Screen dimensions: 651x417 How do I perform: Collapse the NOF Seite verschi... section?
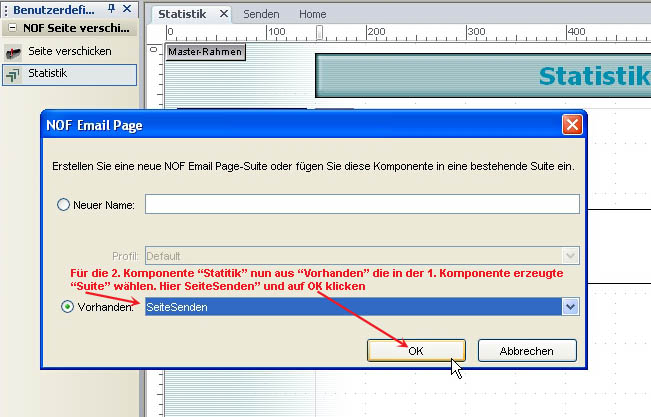click(11, 28)
